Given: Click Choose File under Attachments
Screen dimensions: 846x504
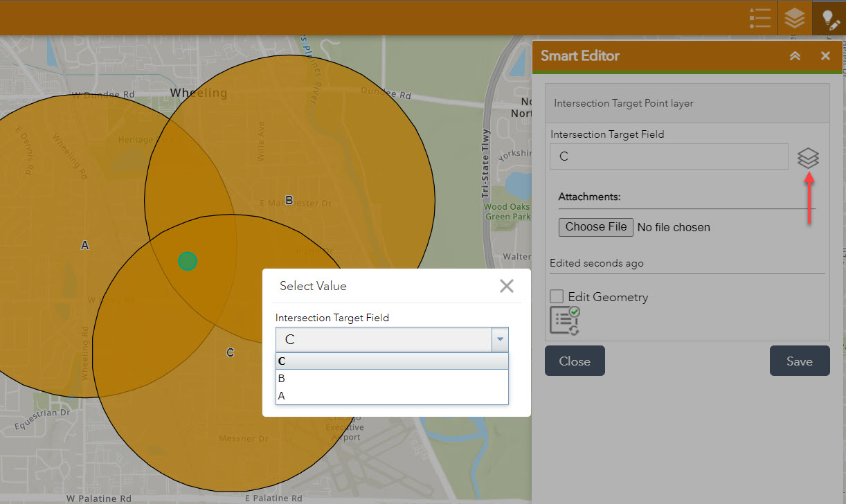Looking at the screenshot, I should coord(595,227).
